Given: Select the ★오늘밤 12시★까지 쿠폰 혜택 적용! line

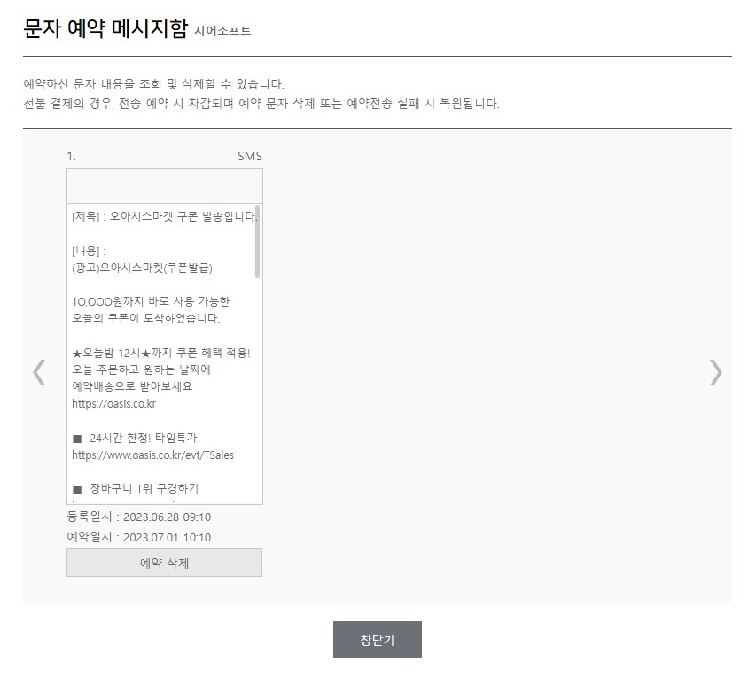Looking at the screenshot, I should coord(161,353).
